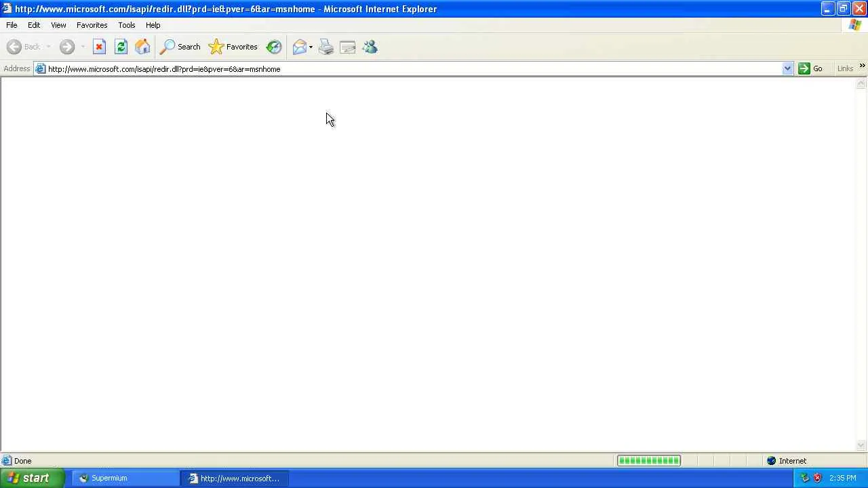Minimize the Internet Explorer window

[827, 9]
